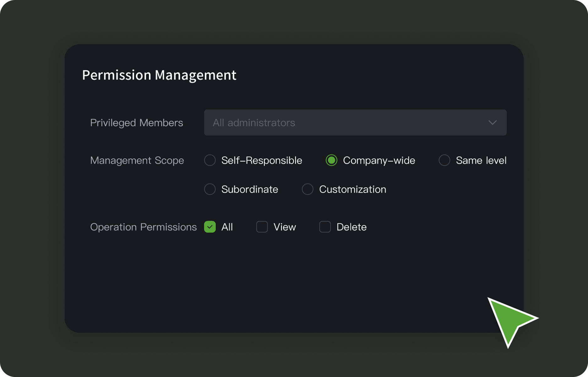Tick the Delete permission checkbox
The image size is (588, 377).
[325, 227]
